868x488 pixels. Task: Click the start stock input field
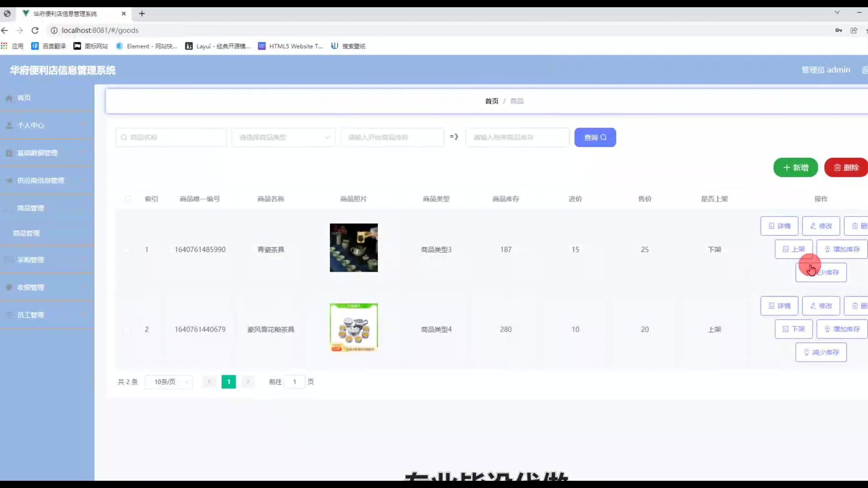pos(392,137)
